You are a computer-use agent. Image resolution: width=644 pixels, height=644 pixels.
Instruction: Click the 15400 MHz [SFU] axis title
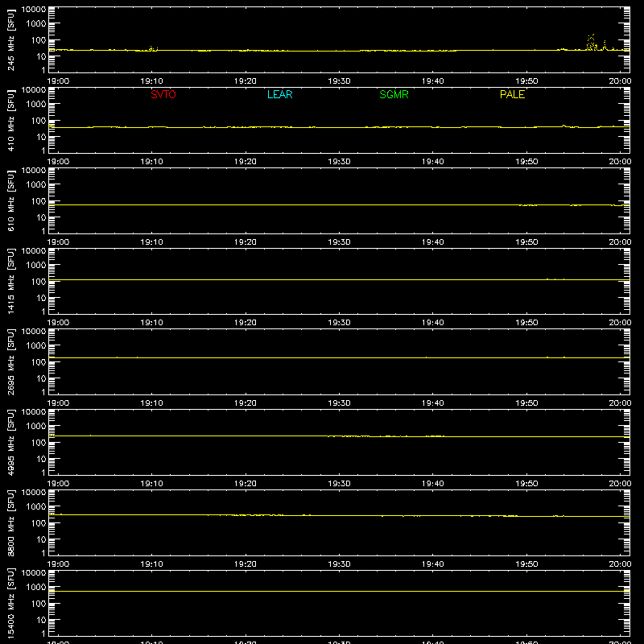coord(11,603)
